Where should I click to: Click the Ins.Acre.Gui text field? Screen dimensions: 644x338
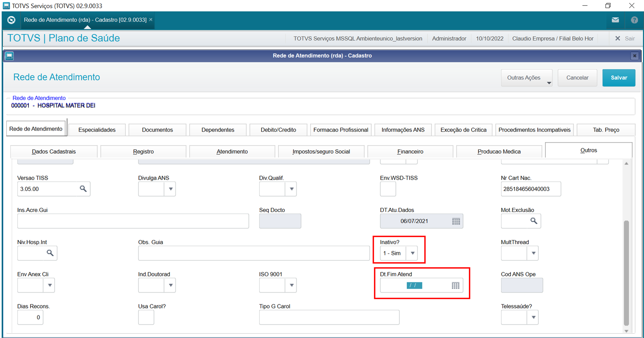pyautogui.click(x=133, y=221)
